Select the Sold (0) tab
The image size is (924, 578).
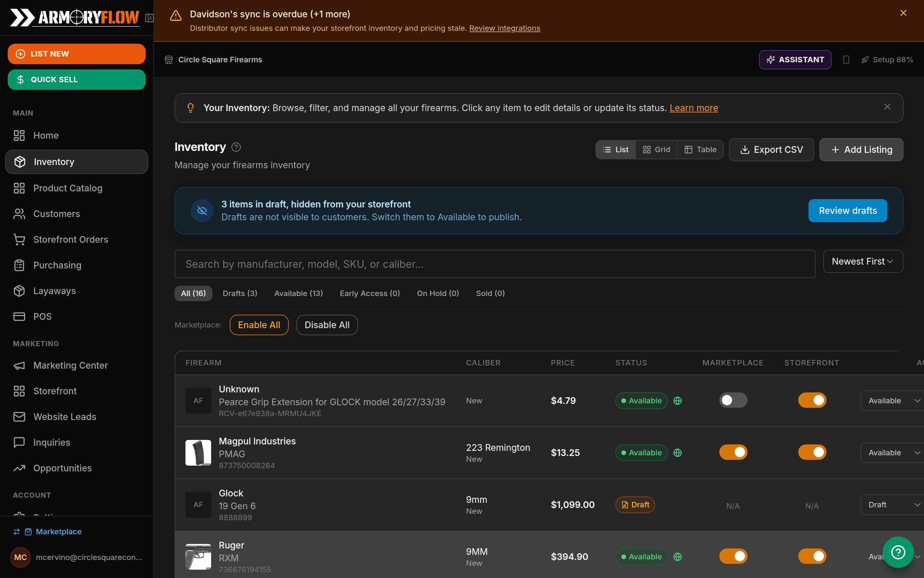(x=490, y=293)
